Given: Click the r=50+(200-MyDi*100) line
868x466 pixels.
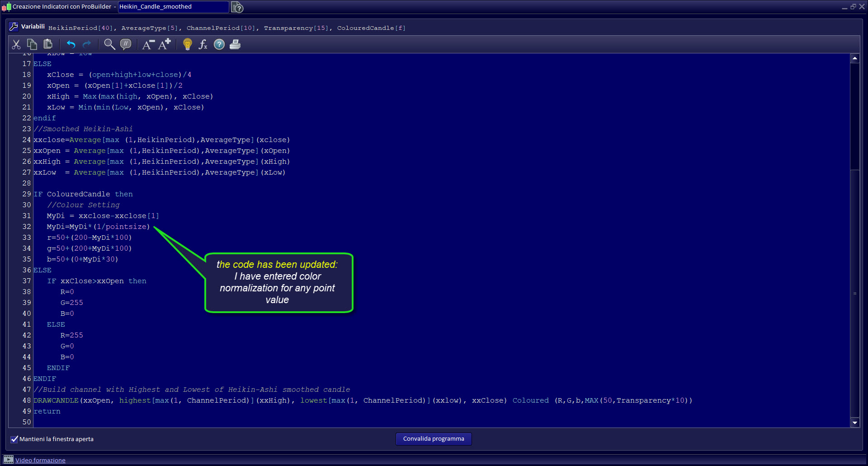Looking at the screenshot, I should (x=89, y=238).
